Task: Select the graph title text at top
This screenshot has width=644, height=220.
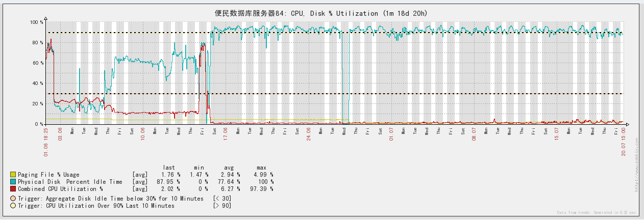Action: [321, 14]
